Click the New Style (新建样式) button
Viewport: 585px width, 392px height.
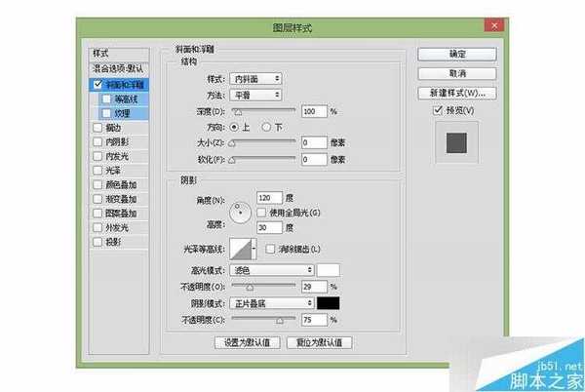[456, 93]
